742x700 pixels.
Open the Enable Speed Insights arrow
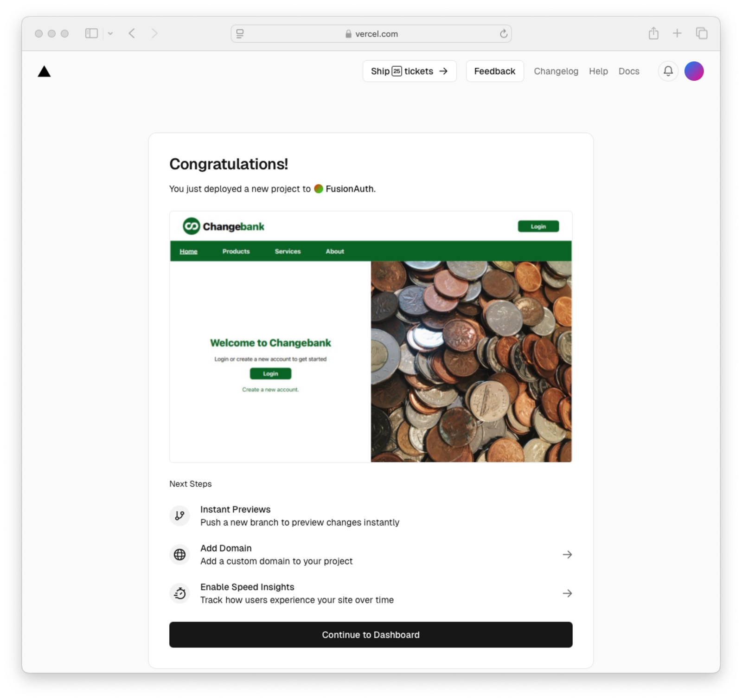[x=568, y=593]
